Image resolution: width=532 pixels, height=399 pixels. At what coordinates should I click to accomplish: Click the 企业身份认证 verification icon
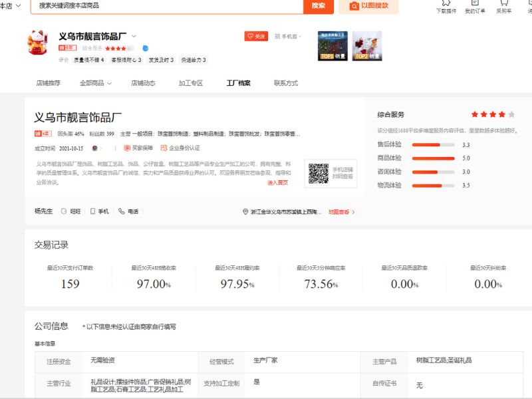point(164,148)
